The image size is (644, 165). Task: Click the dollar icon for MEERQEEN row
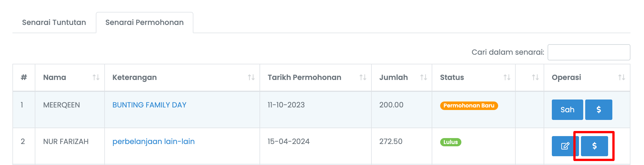598,110
